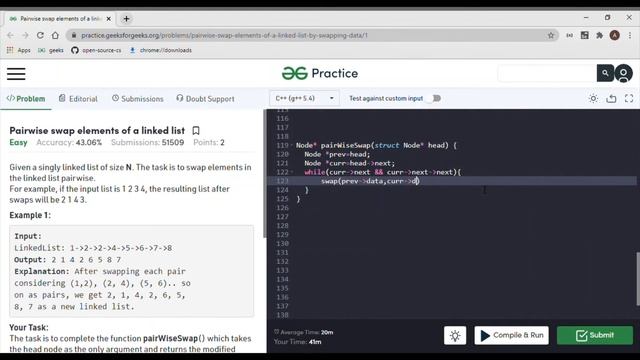Click the code editor vertical scrollbar

point(638,279)
